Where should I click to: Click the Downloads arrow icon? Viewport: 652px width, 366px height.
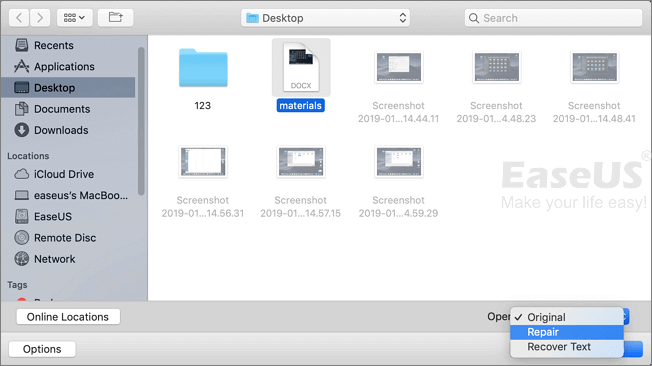click(22, 130)
